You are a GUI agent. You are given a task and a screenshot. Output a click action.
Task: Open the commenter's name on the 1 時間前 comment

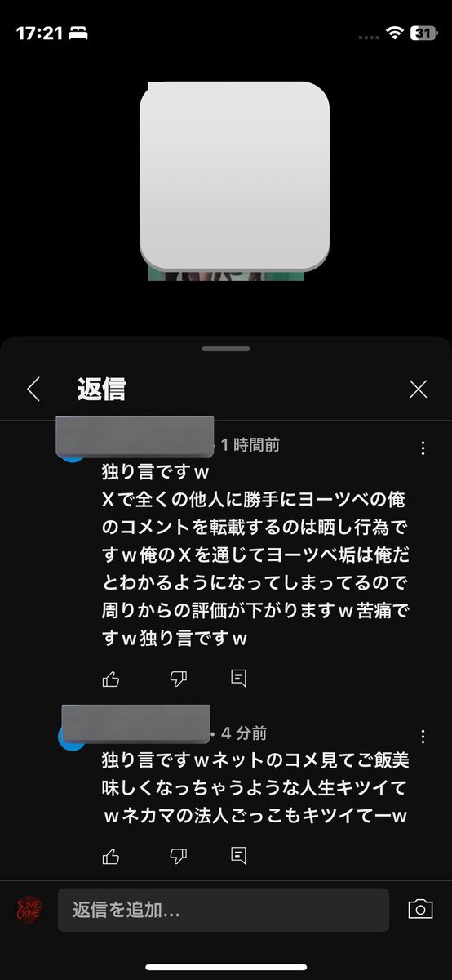point(135,437)
